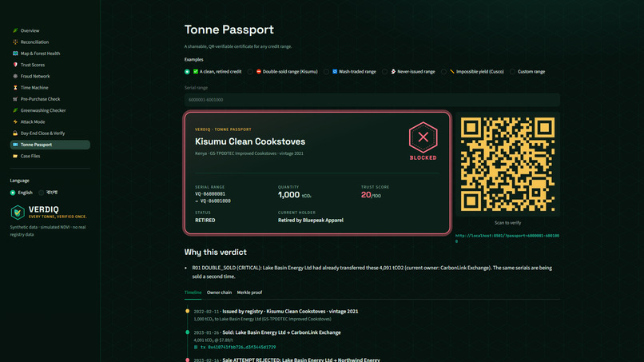Click the blue icon beside Wash-traded range
This screenshot has height=362, width=644.
point(335,71)
